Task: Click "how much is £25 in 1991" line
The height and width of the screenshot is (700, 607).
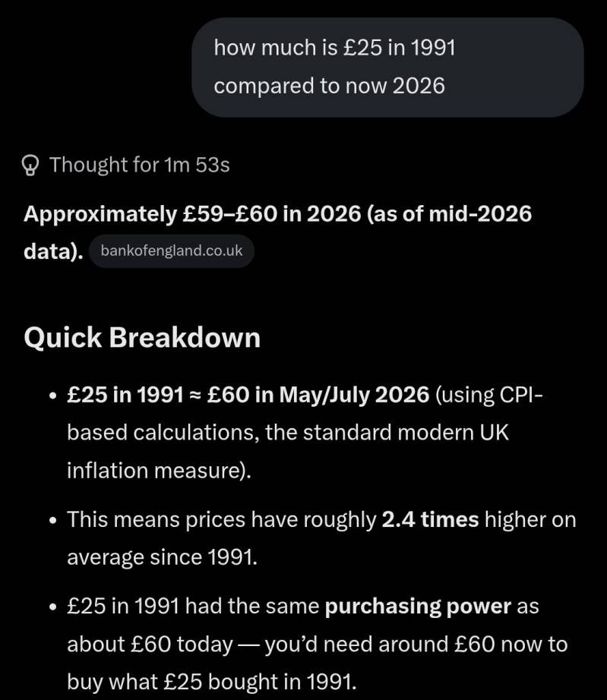Action: [334, 48]
